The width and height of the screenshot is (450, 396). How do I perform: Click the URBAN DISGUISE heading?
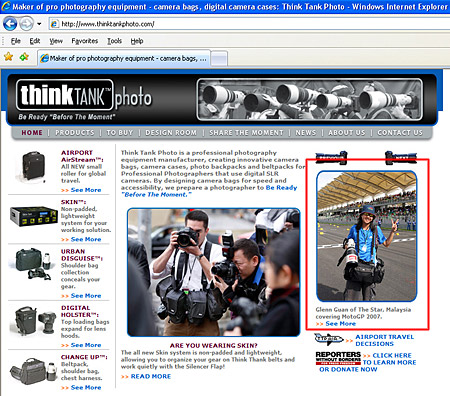(82, 255)
